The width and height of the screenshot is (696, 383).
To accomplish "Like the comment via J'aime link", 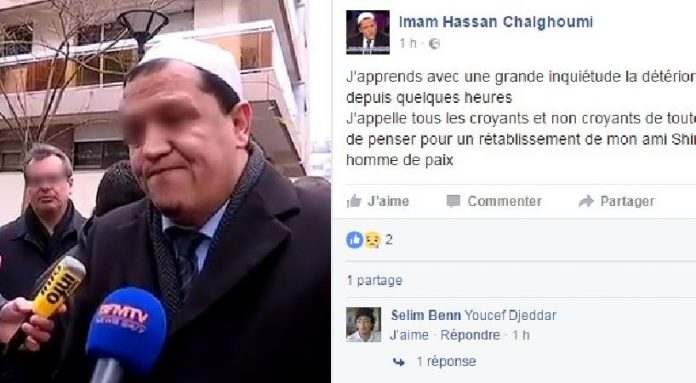I will 409,335.
